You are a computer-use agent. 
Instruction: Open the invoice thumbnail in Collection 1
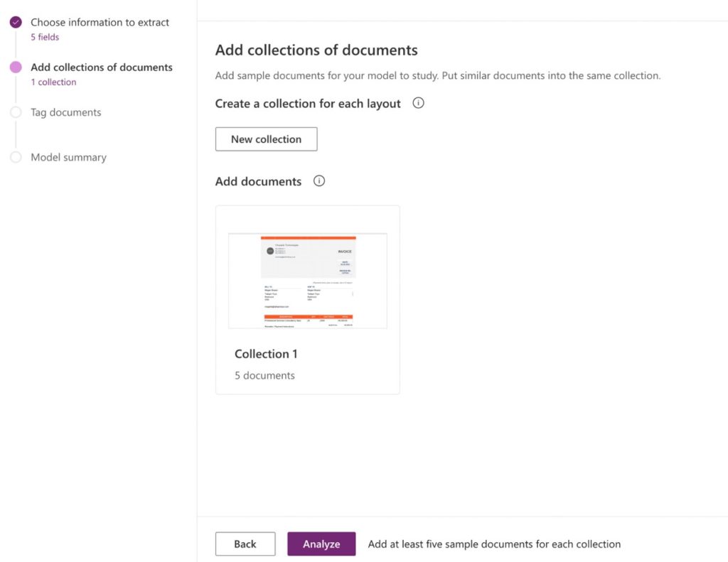[x=307, y=281]
